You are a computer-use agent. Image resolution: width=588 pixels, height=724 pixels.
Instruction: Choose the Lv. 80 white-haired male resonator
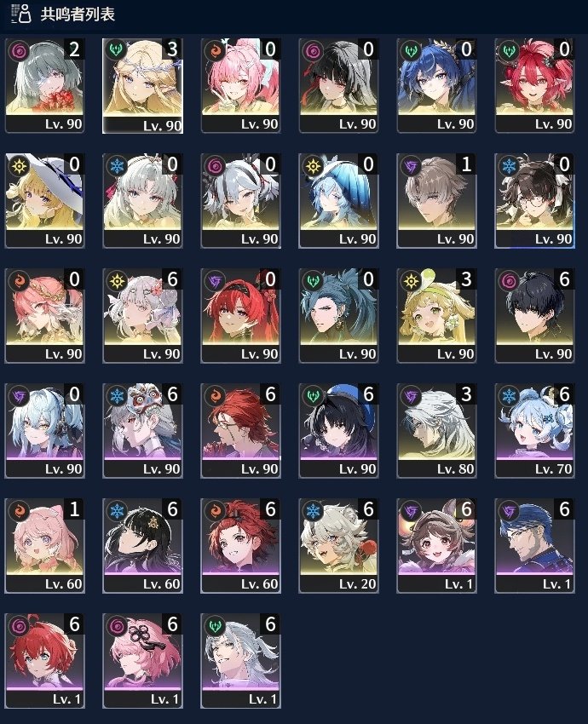[x=436, y=431]
